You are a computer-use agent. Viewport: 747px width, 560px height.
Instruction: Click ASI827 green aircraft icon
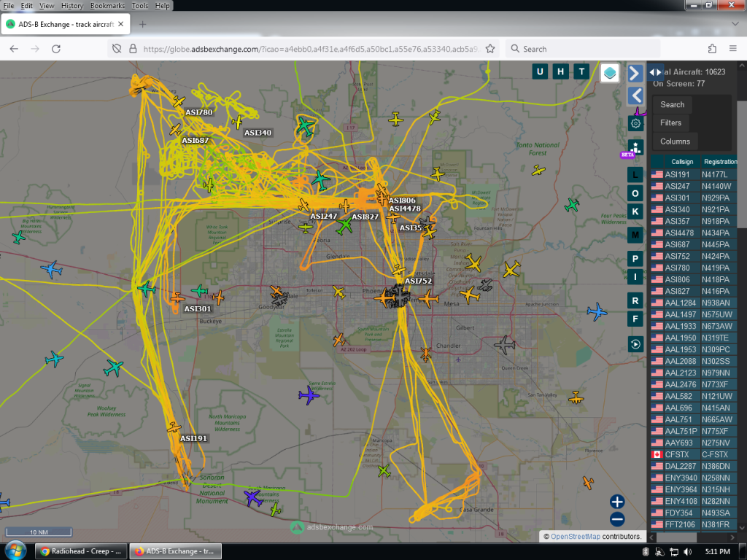pos(344,225)
